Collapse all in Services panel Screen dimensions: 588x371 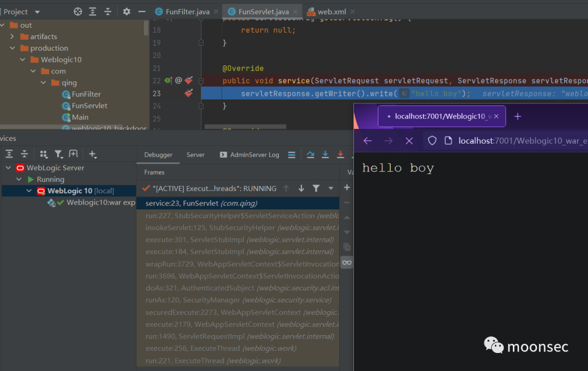(24, 153)
